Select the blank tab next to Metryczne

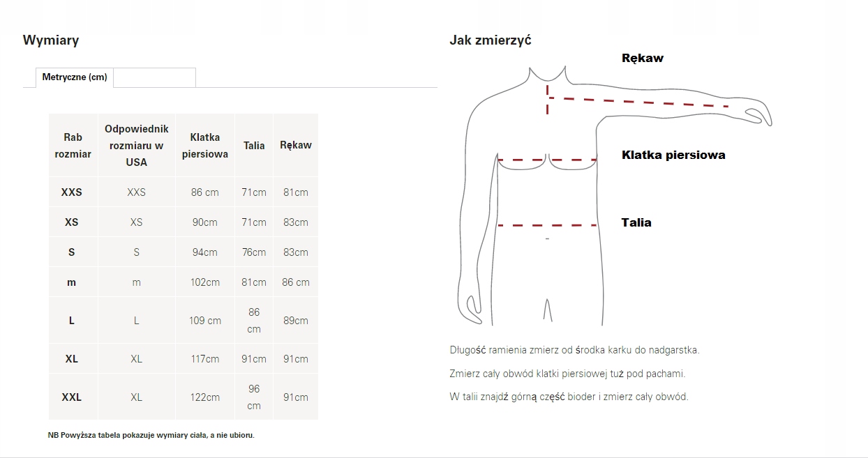tap(155, 77)
